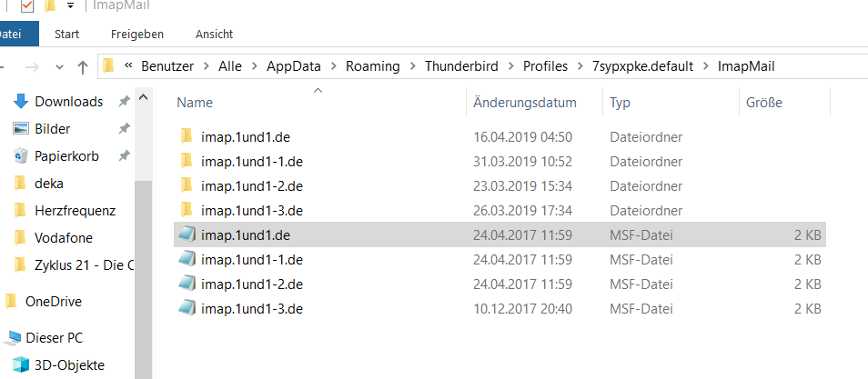This screenshot has height=379, width=868.
Task: Click the navigation pane vertical scrollbar
Action: point(143,273)
